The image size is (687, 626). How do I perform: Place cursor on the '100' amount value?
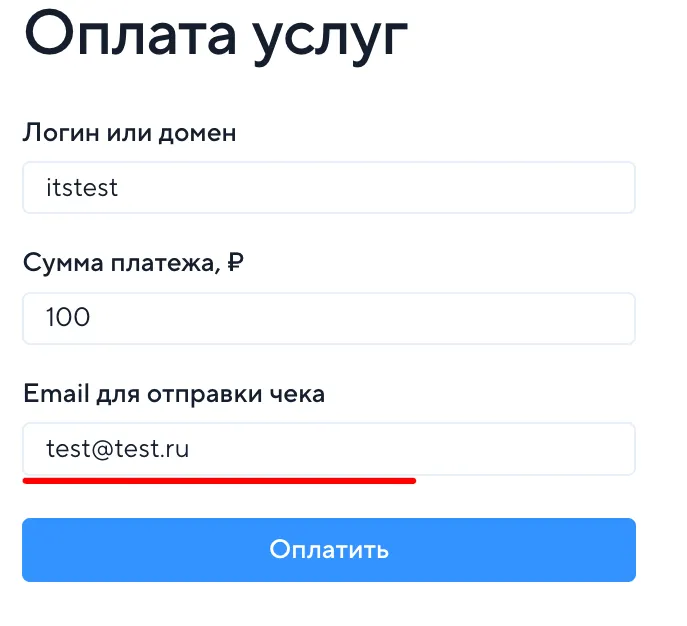(x=68, y=318)
